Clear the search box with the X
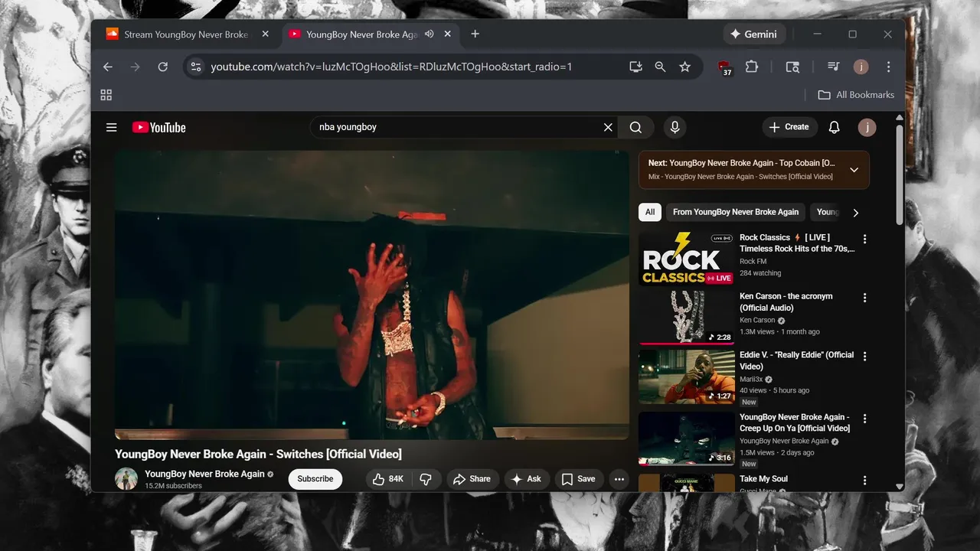This screenshot has width=980, height=551. pyautogui.click(x=608, y=127)
